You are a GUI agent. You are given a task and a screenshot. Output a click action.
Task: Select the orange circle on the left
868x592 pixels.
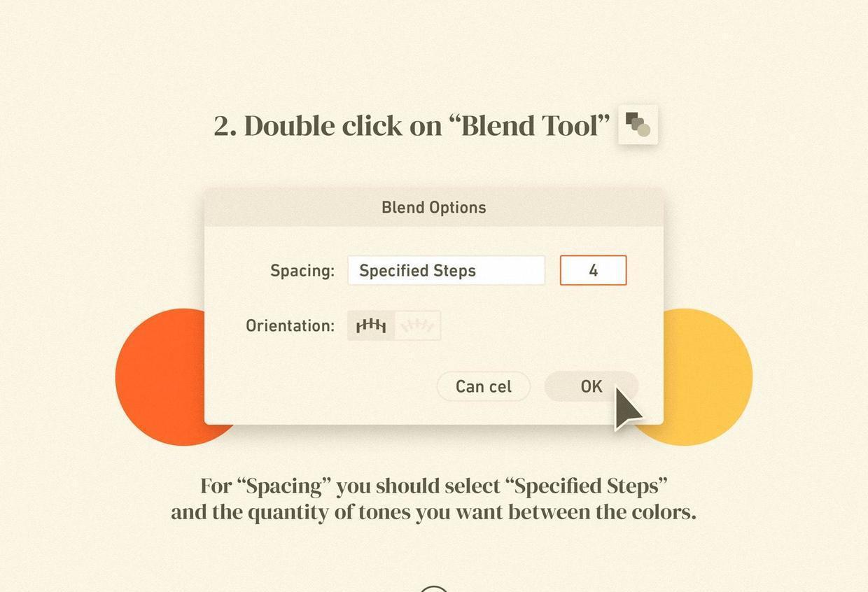pyautogui.click(x=160, y=377)
